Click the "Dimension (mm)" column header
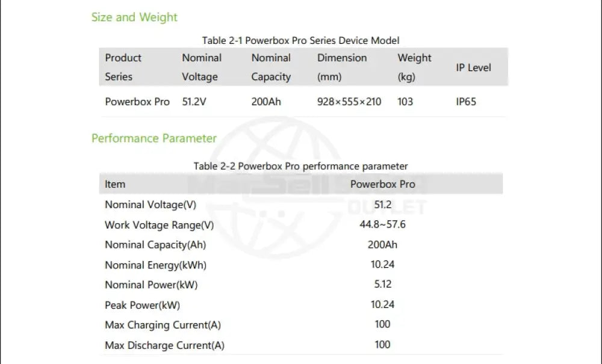Screen dimensions: 602x364 [x=341, y=67]
